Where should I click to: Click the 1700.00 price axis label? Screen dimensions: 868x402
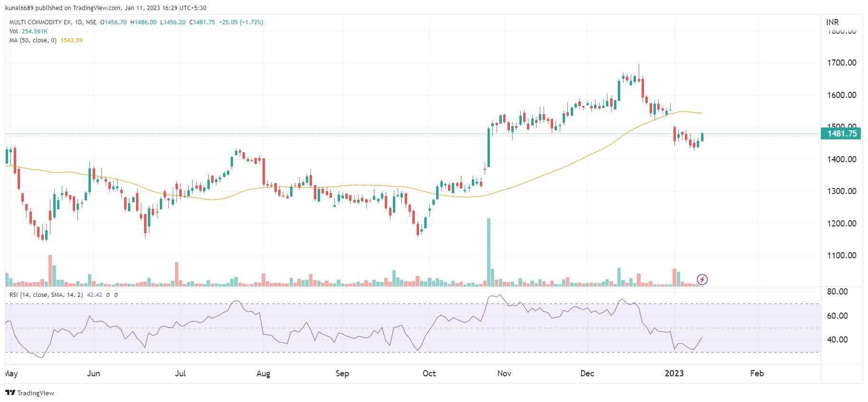coord(842,63)
